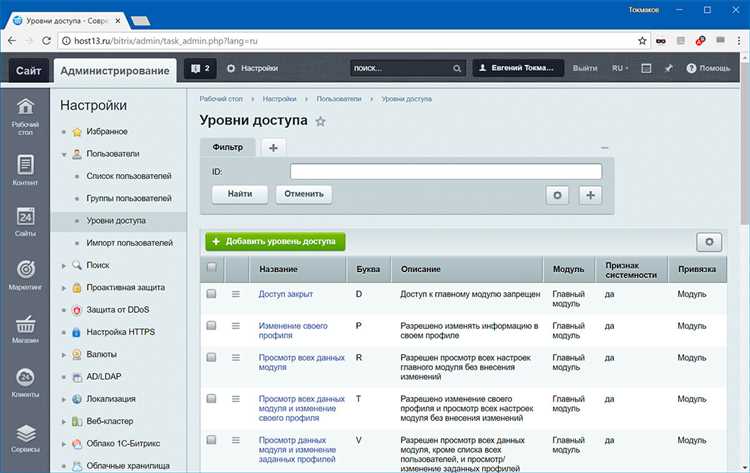This screenshot has height=473, width=750.
Task: Bookmark this page with browser star
Action: click(642, 41)
